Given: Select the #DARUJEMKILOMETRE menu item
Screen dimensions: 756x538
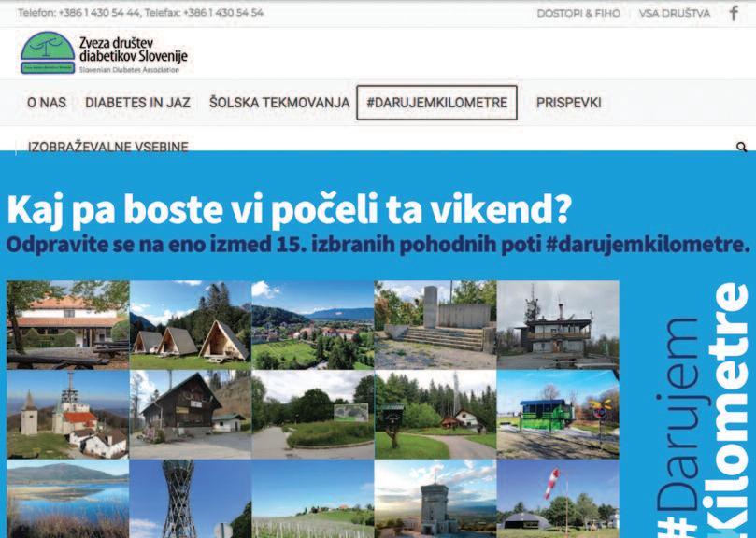Looking at the screenshot, I should click(436, 103).
